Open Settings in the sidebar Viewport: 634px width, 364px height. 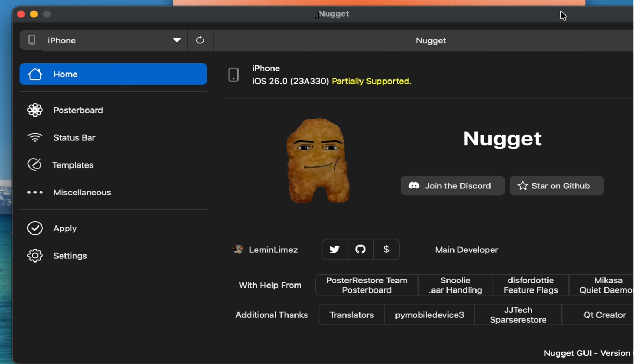(113, 256)
